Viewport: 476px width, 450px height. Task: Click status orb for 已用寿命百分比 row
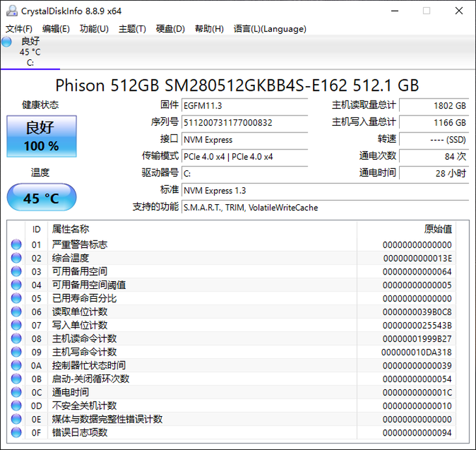tap(16, 298)
